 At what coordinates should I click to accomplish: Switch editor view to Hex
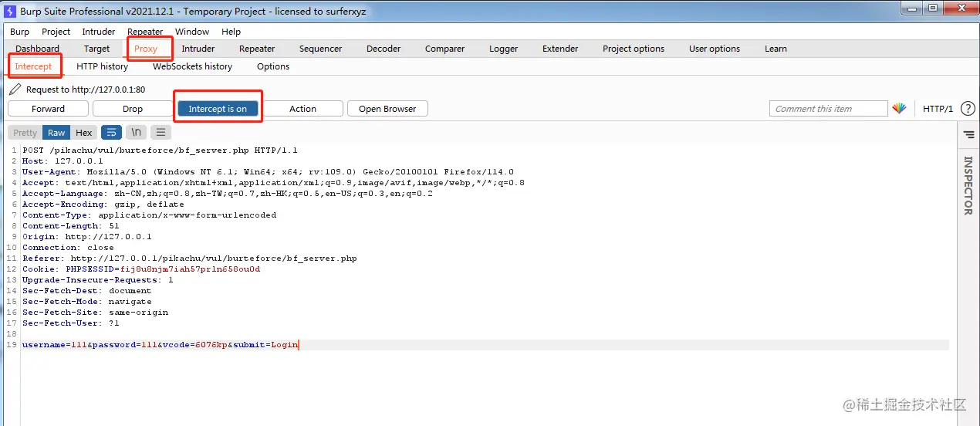point(84,133)
